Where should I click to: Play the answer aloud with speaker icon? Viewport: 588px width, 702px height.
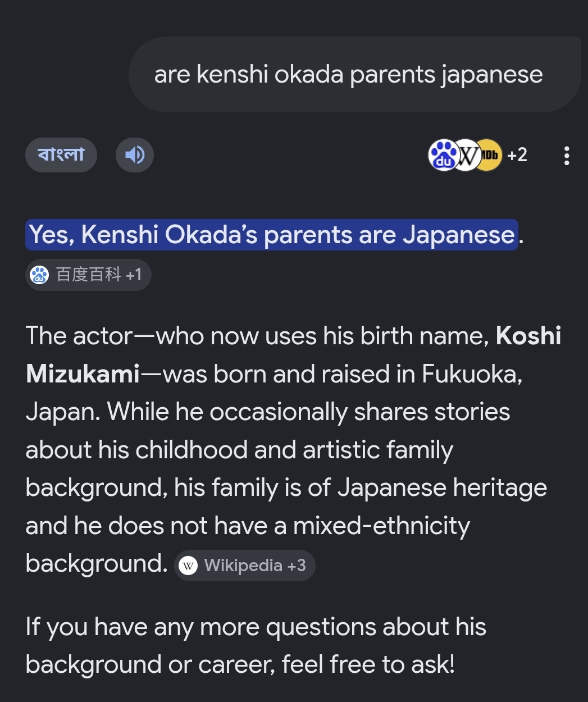(135, 154)
